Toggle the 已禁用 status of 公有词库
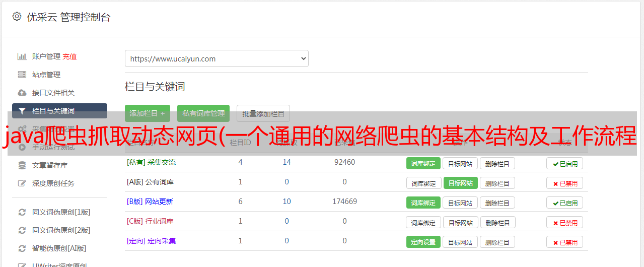The height and width of the screenshot is (267, 644). (565, 183)
